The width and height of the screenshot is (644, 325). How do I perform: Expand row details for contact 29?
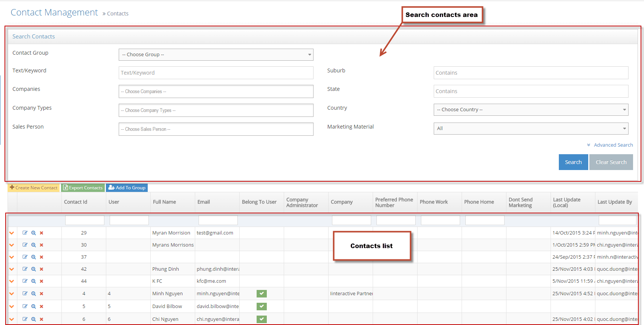[12, 233]
